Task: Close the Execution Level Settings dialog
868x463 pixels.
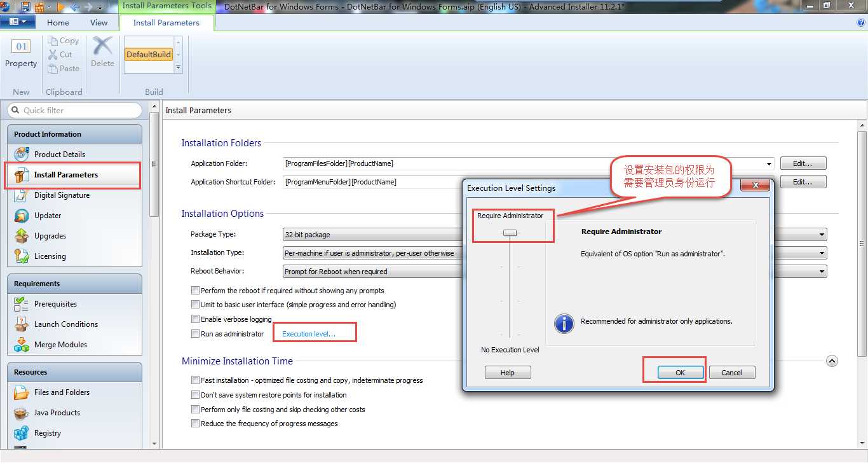Action: pyautogui.click(x=756, y=186)
